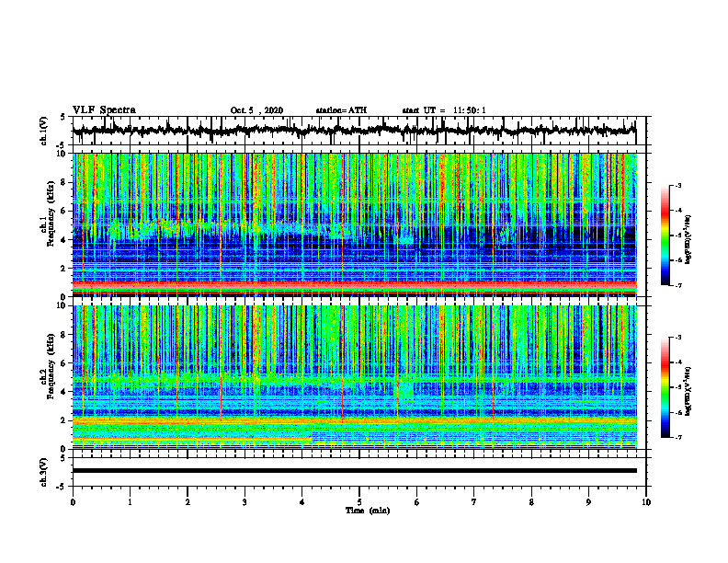The width and height of the screenshot is (728, 563).
Task: Click the thick black ch.3 signal bar
Action: pos(355,471)
